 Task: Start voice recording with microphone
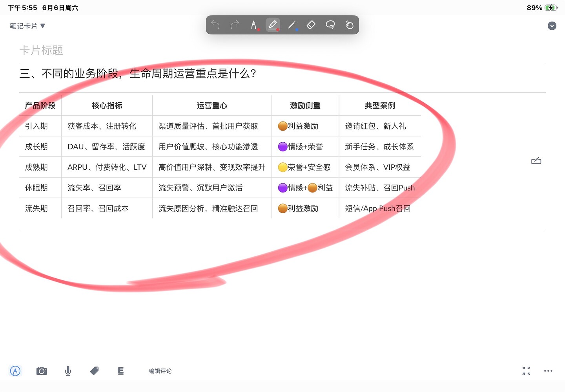tap(68, 371)
